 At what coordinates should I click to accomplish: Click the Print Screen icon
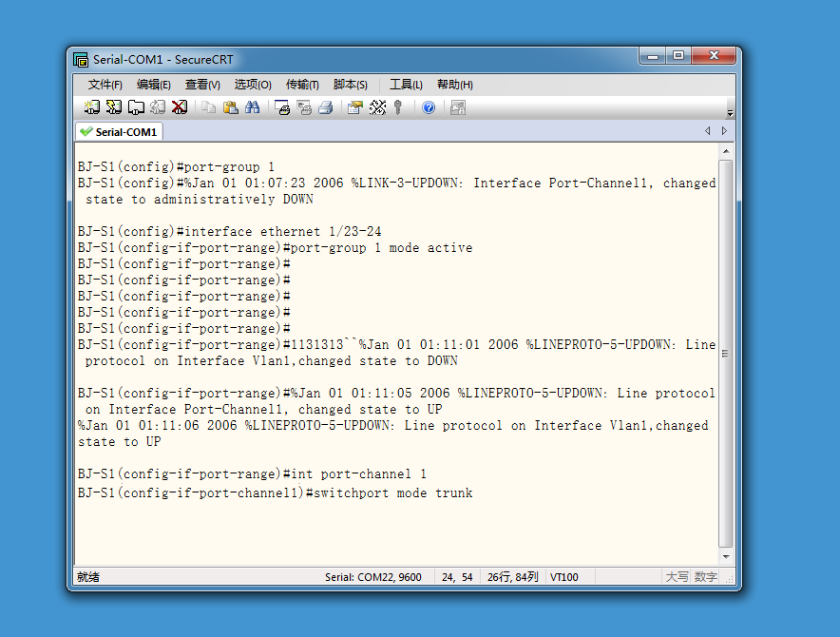(282, 107)
